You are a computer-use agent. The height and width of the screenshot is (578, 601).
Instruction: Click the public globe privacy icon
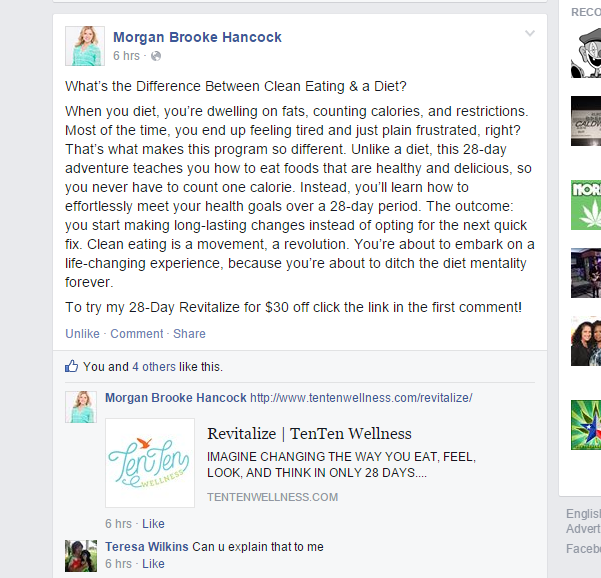[x=156, y=56]
